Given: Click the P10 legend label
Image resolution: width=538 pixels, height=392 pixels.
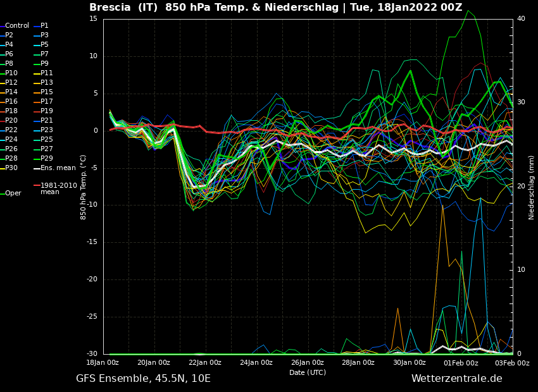Looking at the screenshot, I should coord(11,73).
